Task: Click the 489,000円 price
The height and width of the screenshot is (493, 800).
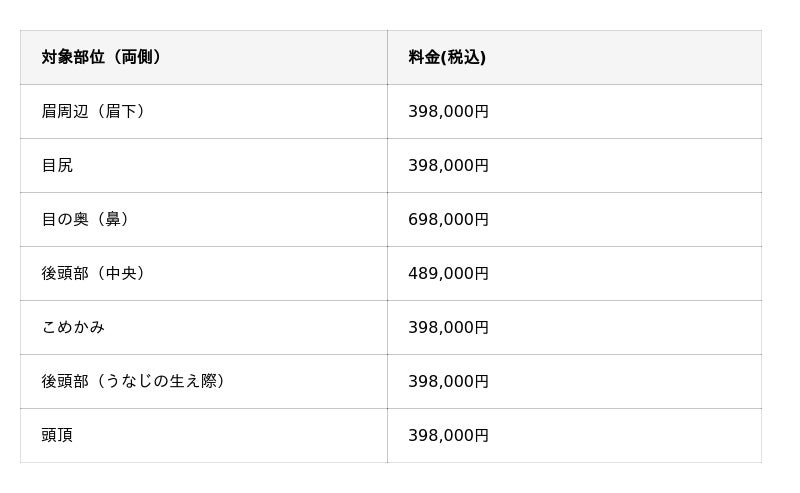Action: (448, 273)
